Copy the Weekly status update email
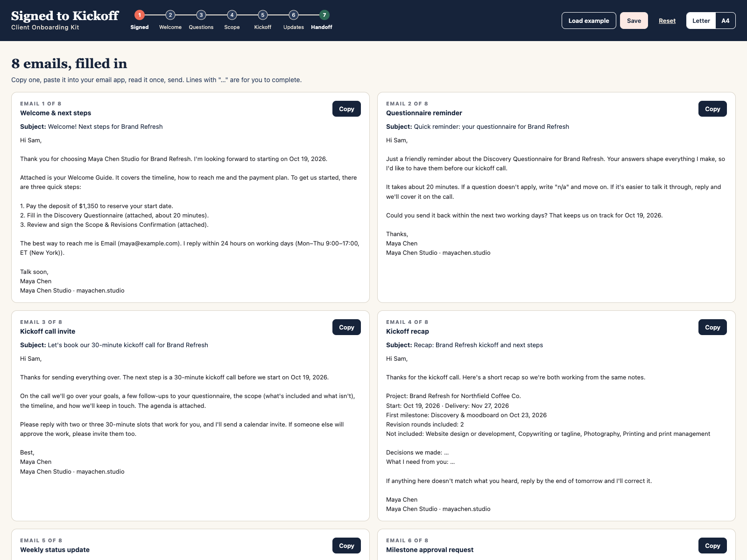Viewport: 747px width, 560px height. click(x=346, y=546)
